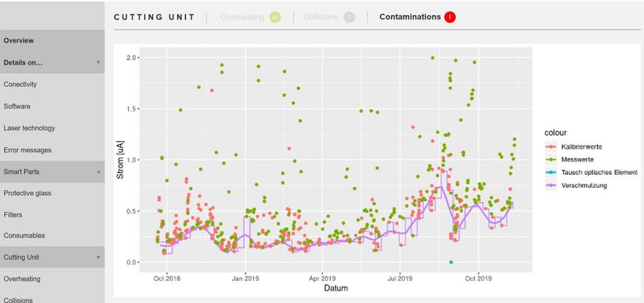Collapse the Cutting Unit sidebar arrow
This screenshot has width=644, height=303.
point(98,258)
